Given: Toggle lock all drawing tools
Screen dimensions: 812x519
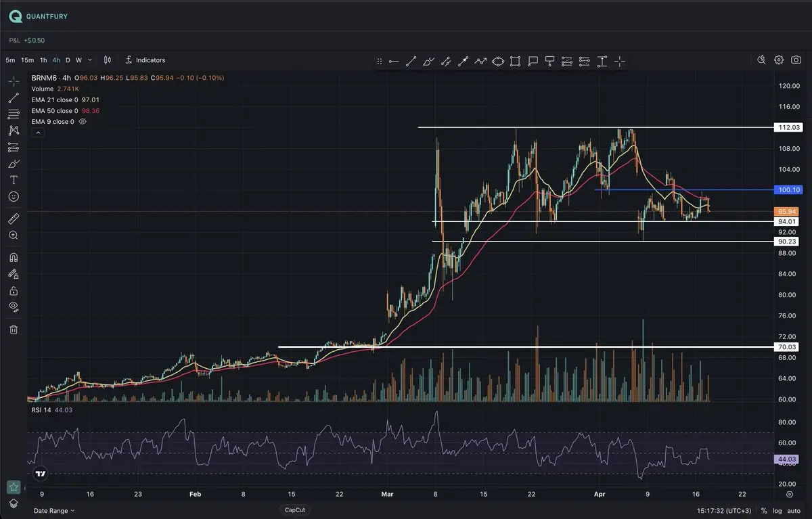Looking at the screenshot, I should [14, 291].
